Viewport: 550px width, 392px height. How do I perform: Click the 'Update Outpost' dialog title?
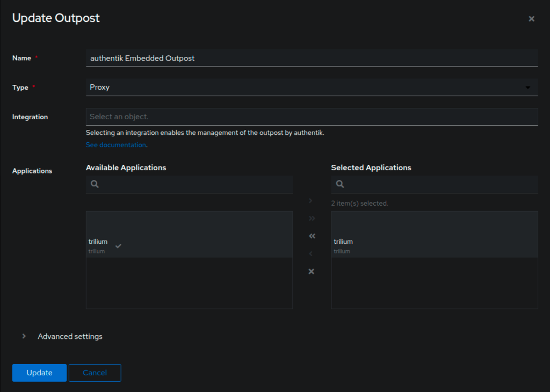click(56, 18)
